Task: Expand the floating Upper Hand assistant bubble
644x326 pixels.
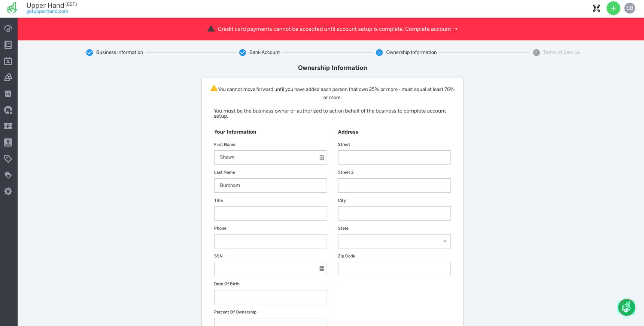Action: coord(626,307)
